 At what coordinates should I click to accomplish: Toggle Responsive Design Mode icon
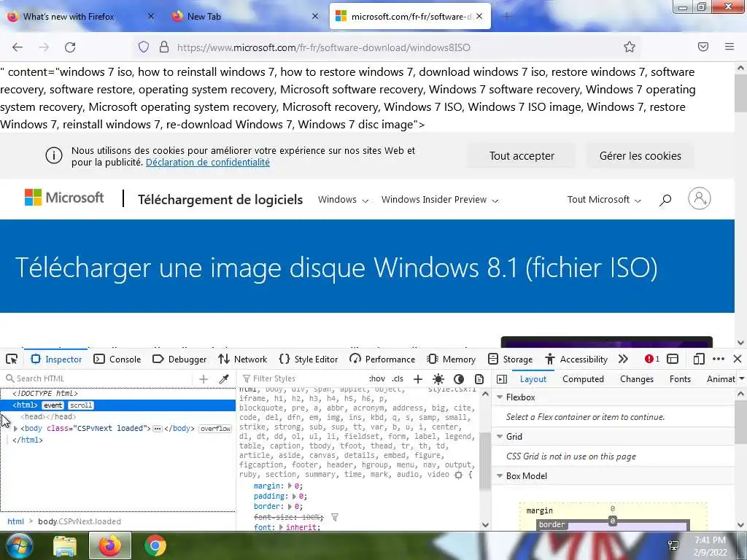point(698,359)
